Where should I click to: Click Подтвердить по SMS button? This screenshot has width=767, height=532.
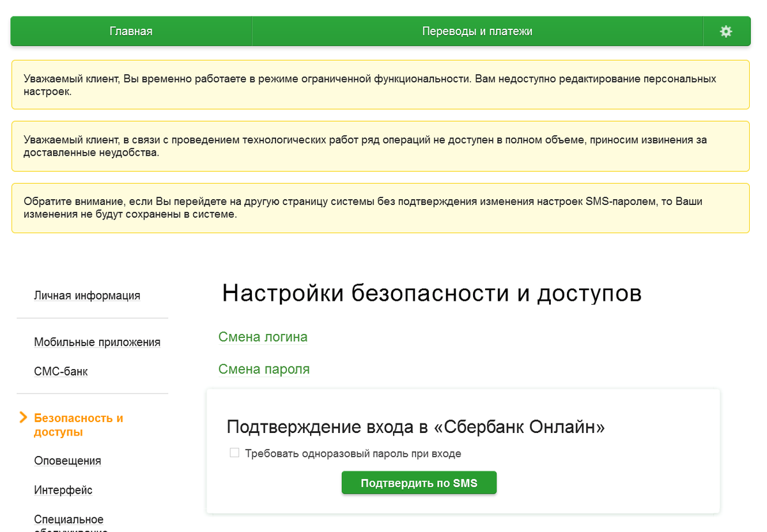(419, 483)
